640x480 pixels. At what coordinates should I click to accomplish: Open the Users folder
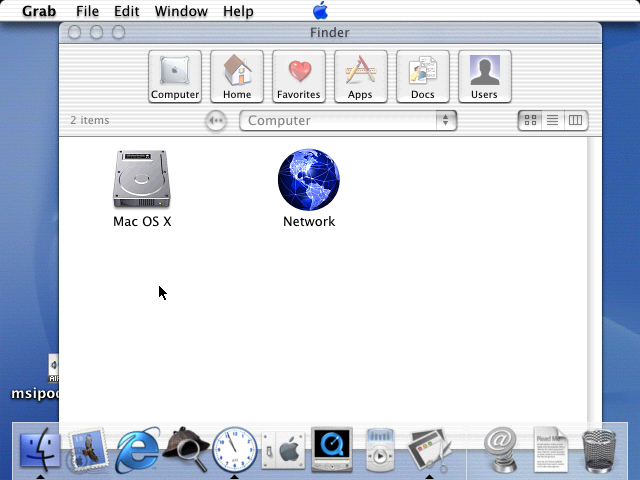pos(484,76)
